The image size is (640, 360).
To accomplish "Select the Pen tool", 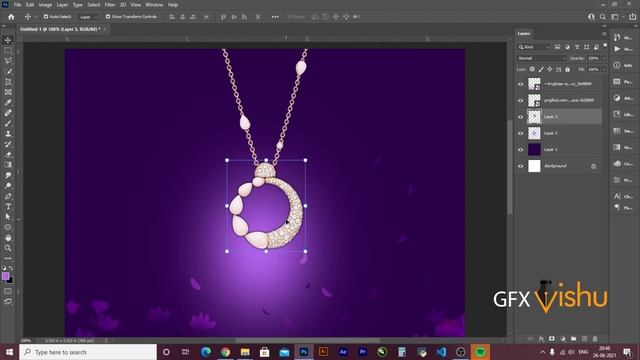I will [8, 196].
